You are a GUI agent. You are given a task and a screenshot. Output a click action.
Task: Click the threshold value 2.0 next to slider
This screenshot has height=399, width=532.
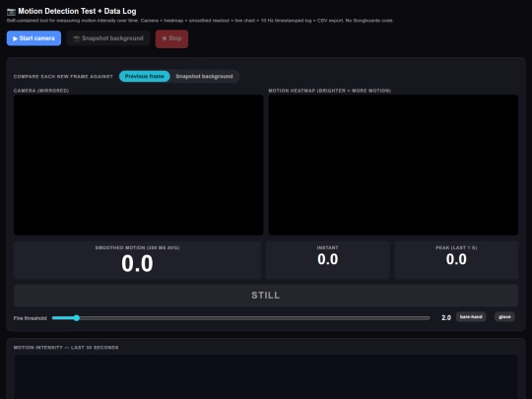pos(446,318)
